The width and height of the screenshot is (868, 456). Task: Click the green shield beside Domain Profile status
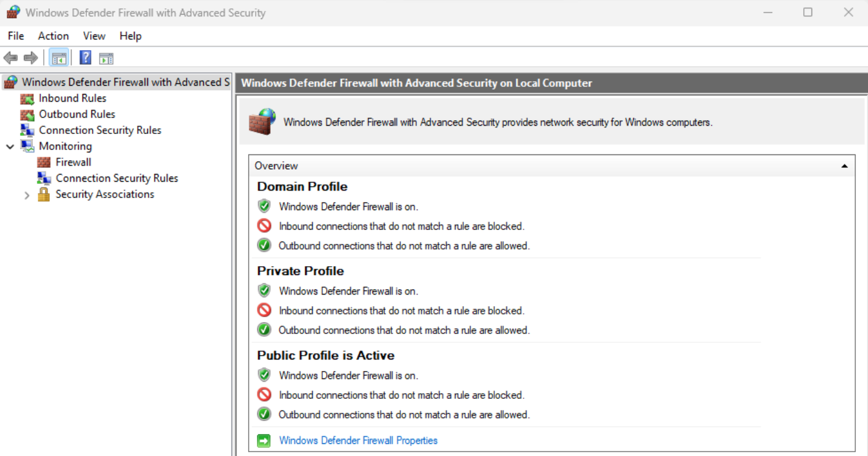[264, 205]
